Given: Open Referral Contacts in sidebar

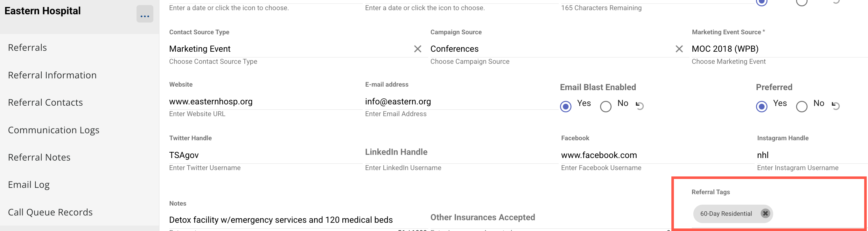Looking at the screenshot, I should point(45,102).
